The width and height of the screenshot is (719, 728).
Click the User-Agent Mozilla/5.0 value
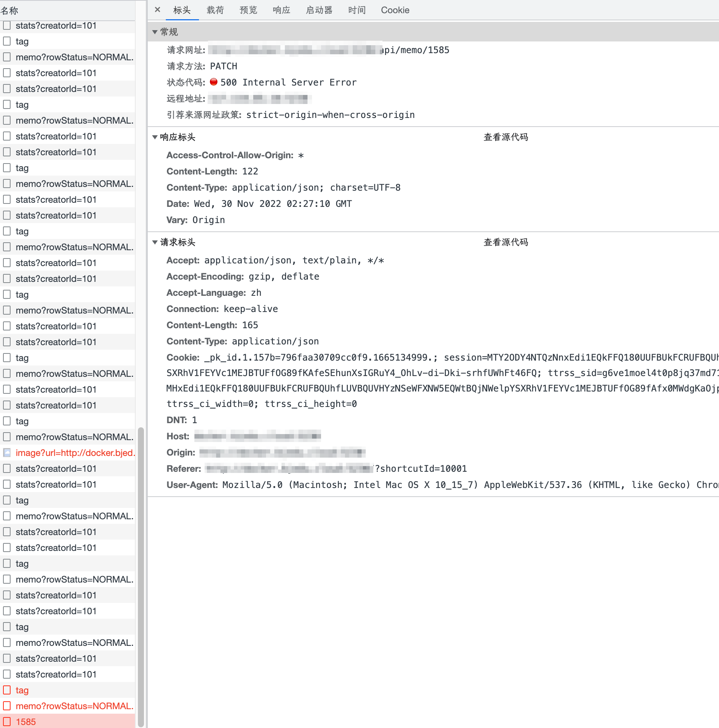(x=470, y=485)
